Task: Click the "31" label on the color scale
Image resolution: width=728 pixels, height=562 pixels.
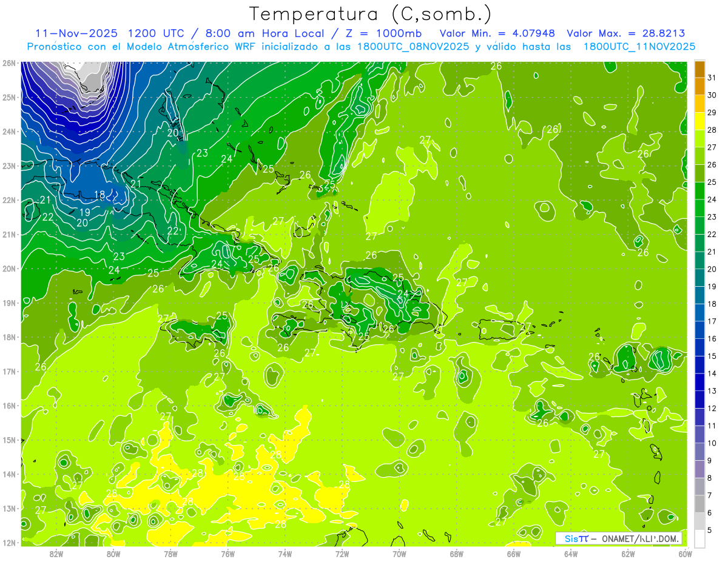Action: coord(712,78)
